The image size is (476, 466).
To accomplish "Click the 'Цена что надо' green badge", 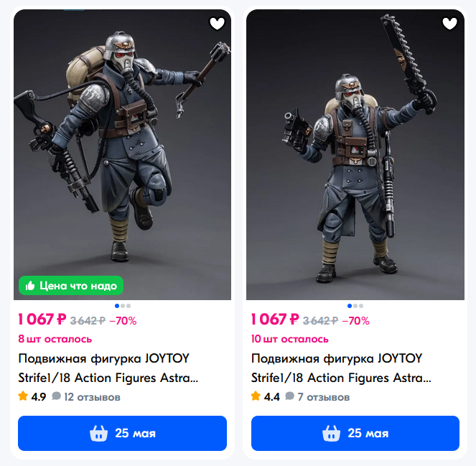I will [71, 285].
